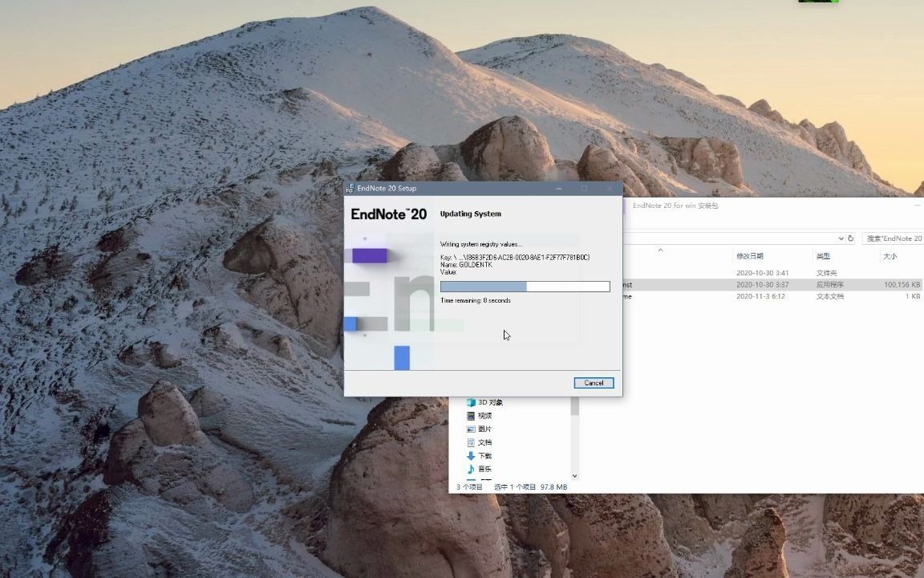Select the row dated 2020-10-30 3:41
The width and height of the screenshot is (924, 578).
774,273
